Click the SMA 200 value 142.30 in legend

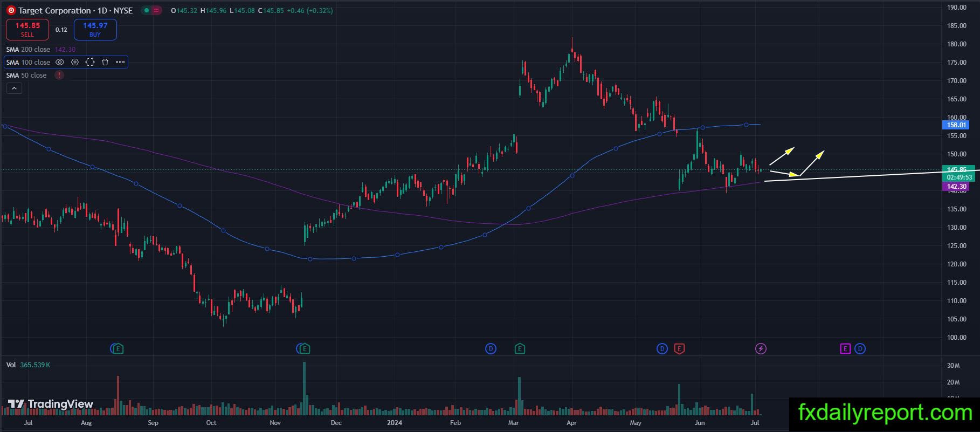(x=65, y=49)
